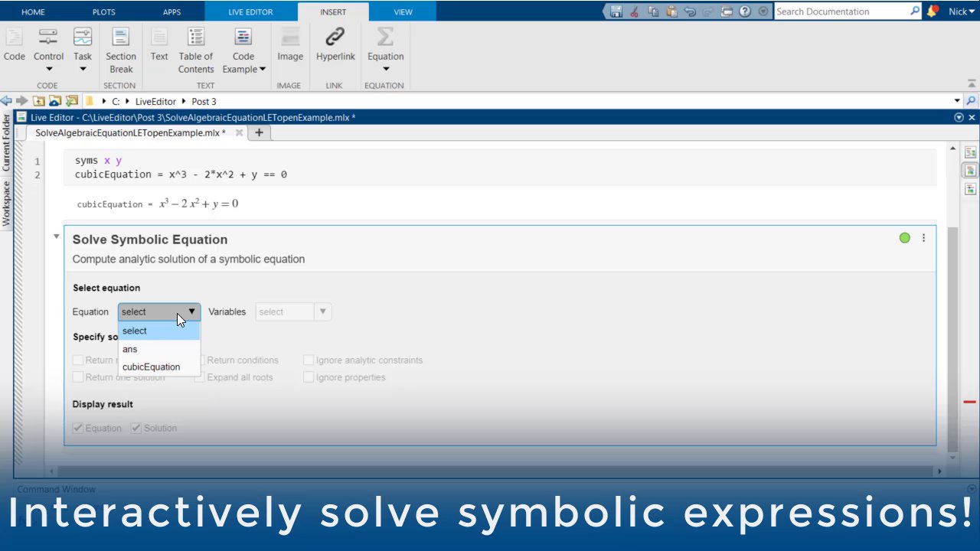Select the Cut scissors icon

(x=633, y=11)
